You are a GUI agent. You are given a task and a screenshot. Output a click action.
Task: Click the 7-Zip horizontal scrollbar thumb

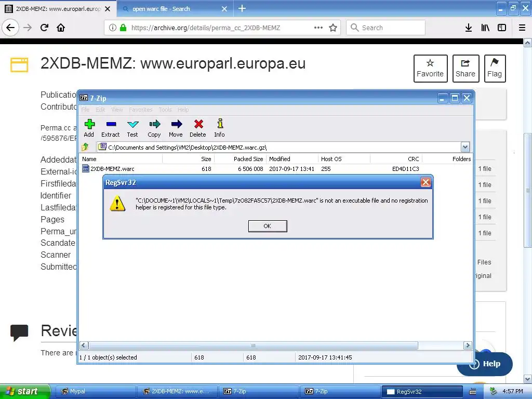253,345
